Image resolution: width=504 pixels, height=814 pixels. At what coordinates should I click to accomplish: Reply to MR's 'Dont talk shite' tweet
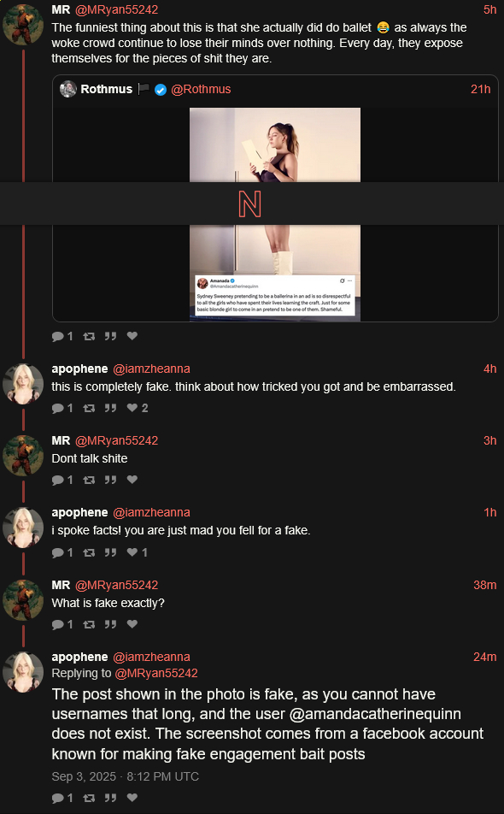[57, 481]
